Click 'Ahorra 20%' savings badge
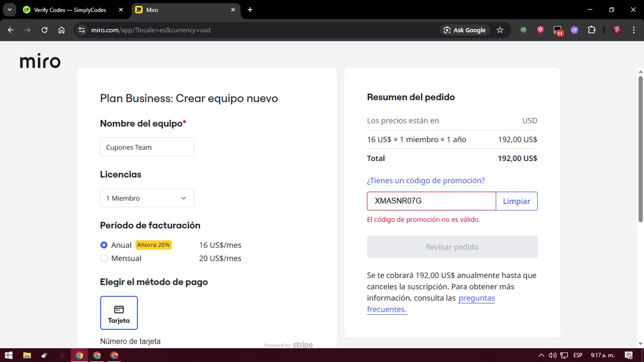 [154, 245]
